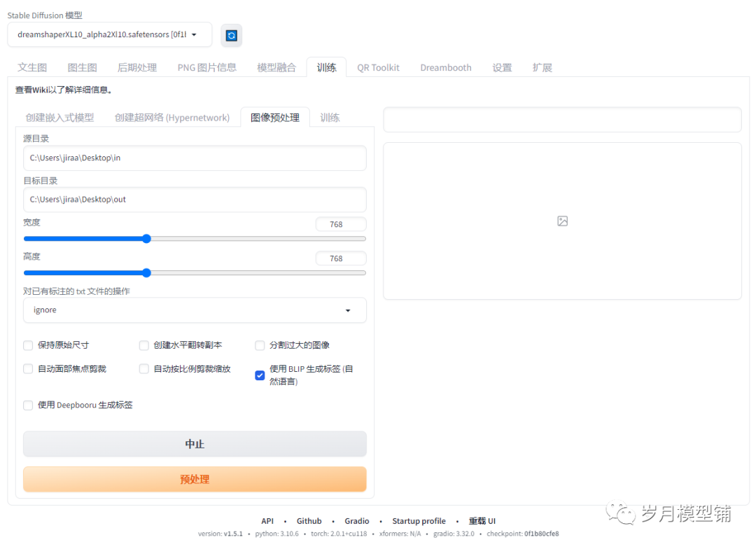Click the 宽度 slider handle
This screenshot has height=547, width=756.
146,238
